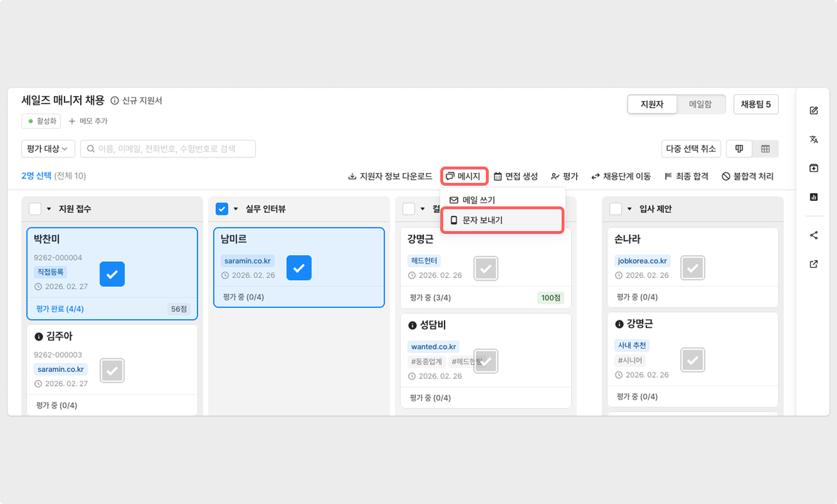Viewport: 837px width, 504px height.
Task: Open the 남미르 applicant card name
Action: 234,239
